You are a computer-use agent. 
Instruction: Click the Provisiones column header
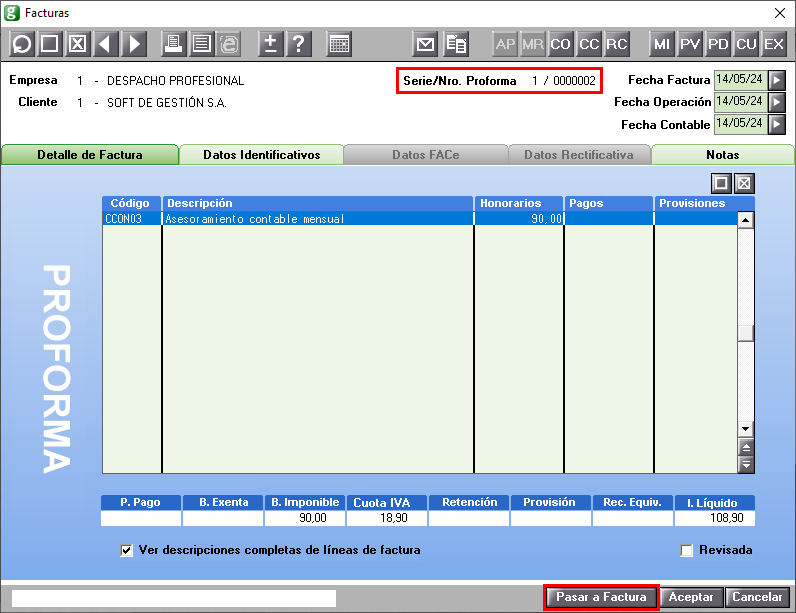pyautogui.click(x=705, y=203)
